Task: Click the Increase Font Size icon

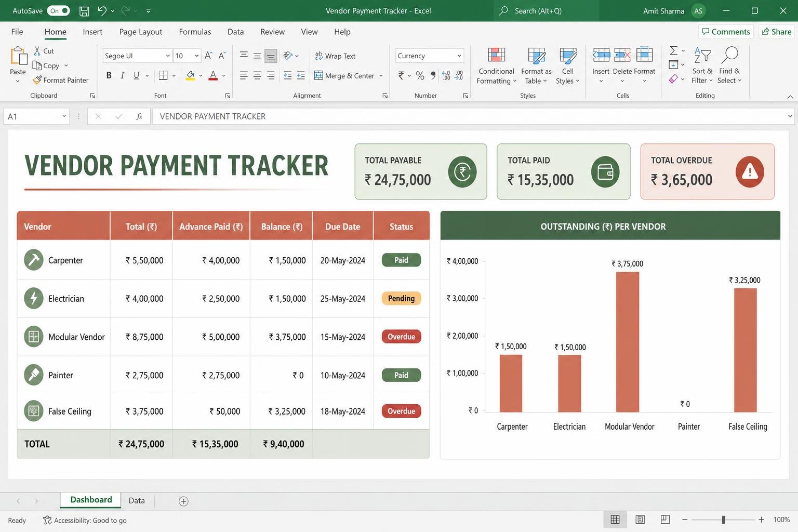Action: point(208,56)
